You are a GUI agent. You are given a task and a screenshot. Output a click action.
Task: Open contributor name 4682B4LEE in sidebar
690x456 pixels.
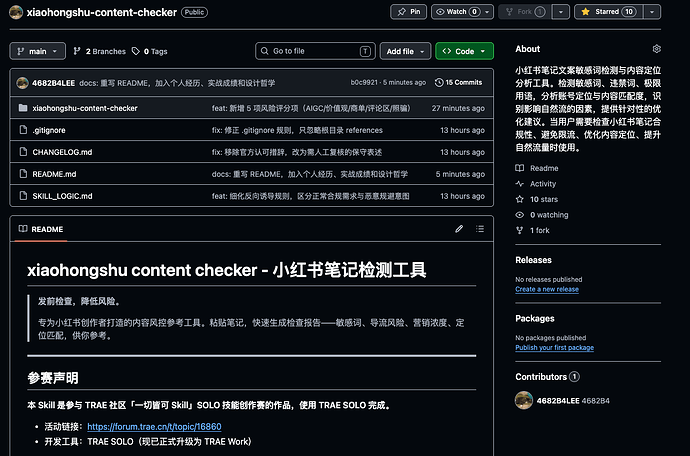[x=558, y=401]
